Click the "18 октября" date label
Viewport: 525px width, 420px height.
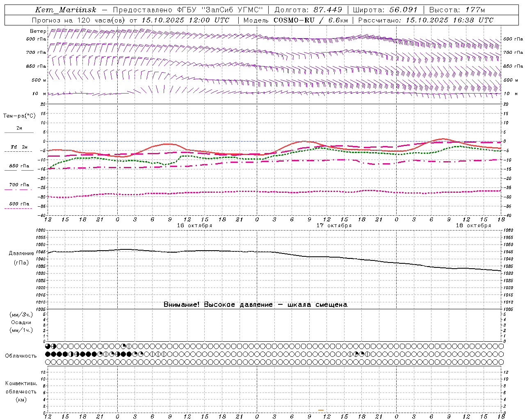473,226
